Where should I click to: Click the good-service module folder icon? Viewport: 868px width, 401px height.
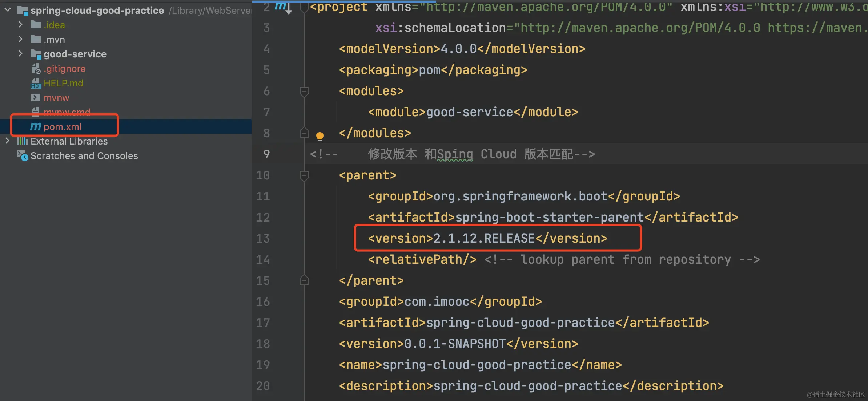(36, 54)
